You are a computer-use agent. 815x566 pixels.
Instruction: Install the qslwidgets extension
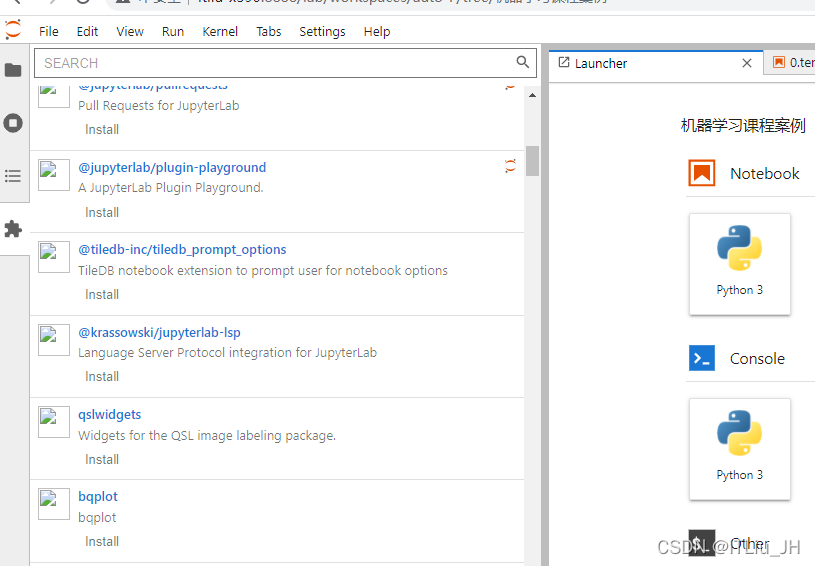tap(102, 459)
